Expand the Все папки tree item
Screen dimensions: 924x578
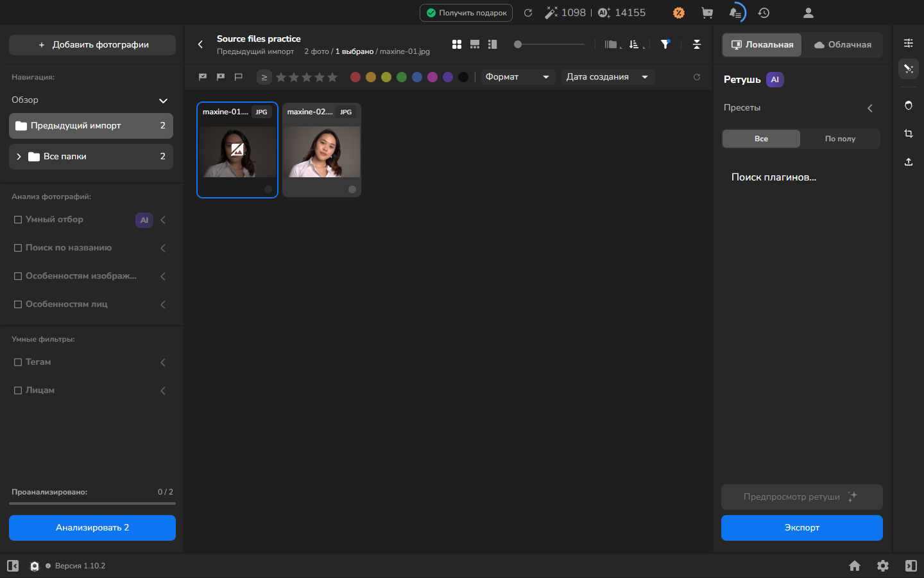[19, 157]
